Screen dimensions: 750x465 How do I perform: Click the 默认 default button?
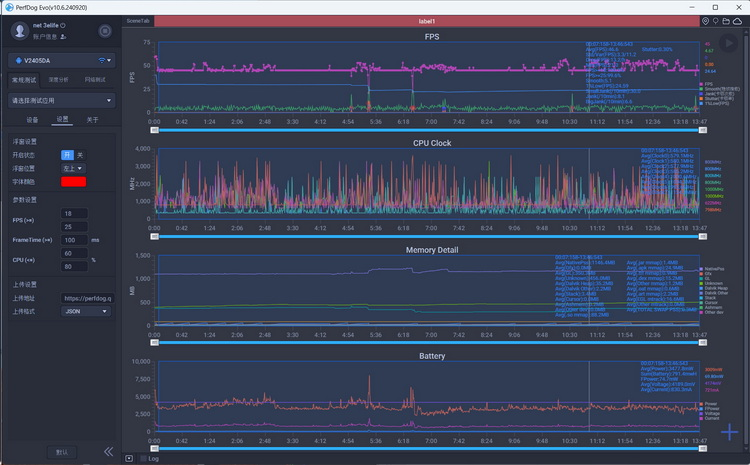pos(62,452)
